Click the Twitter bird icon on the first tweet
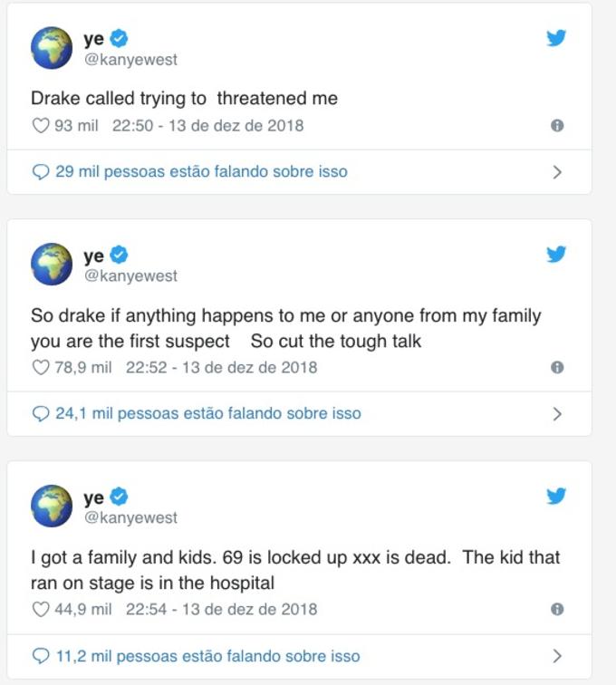616x685 pixels. pos(556,38)
